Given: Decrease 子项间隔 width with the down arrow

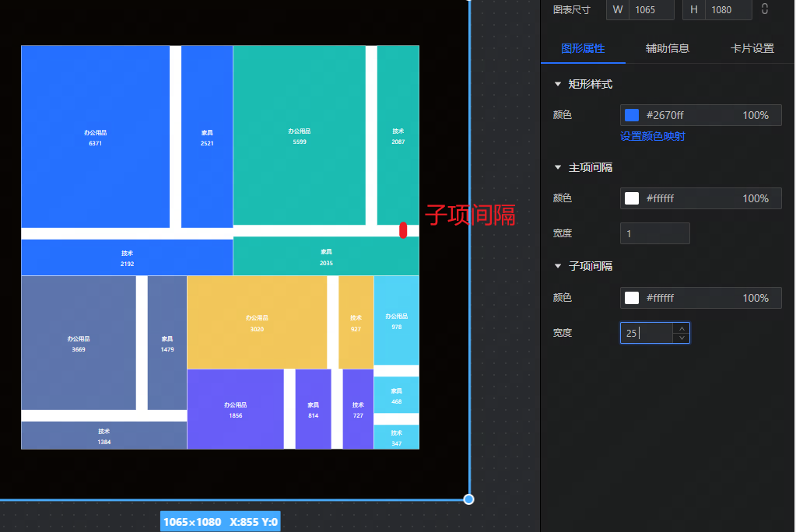Looking at the screenshot, I should (x=682, y=338).
